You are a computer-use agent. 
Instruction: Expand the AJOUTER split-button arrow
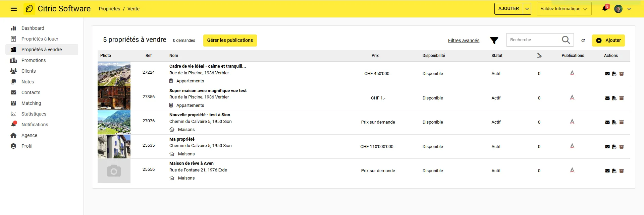527,9
